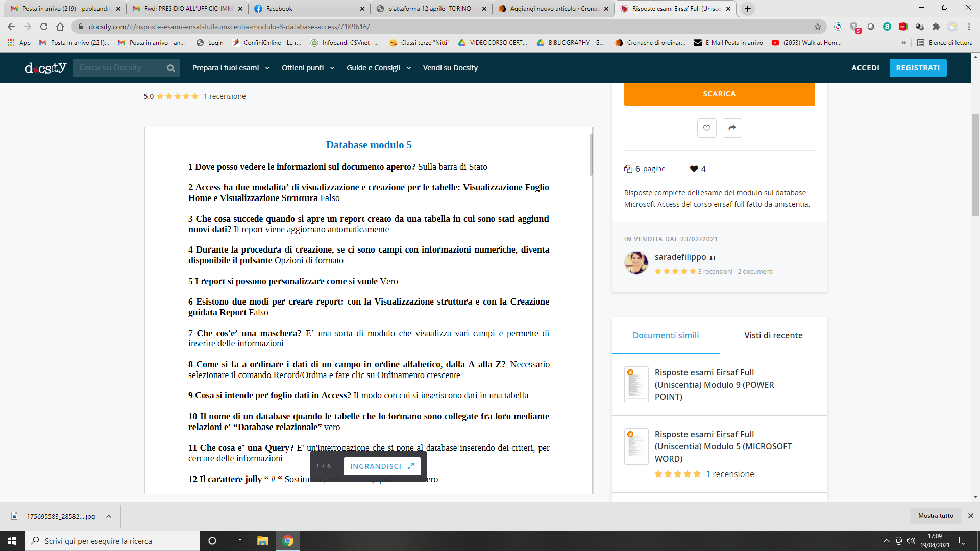
Task: Show hidden system tray icons
Action: tap(887, 541)
